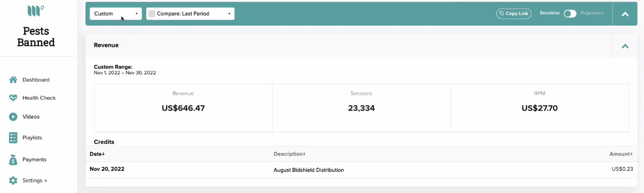Open the Custom date range dropdown
The width and height of the screenshot is (644, 193).
pos(116,14)
